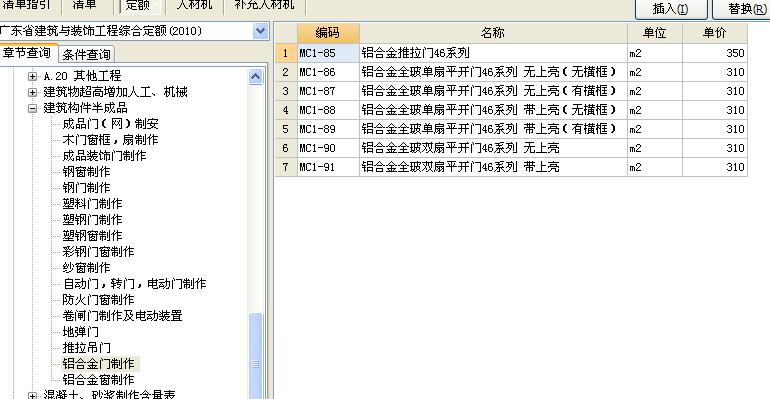The width and height of the screenshot is (770, 399).
Task: Open the quota library dropdown arrow
Action: [260, 31]
